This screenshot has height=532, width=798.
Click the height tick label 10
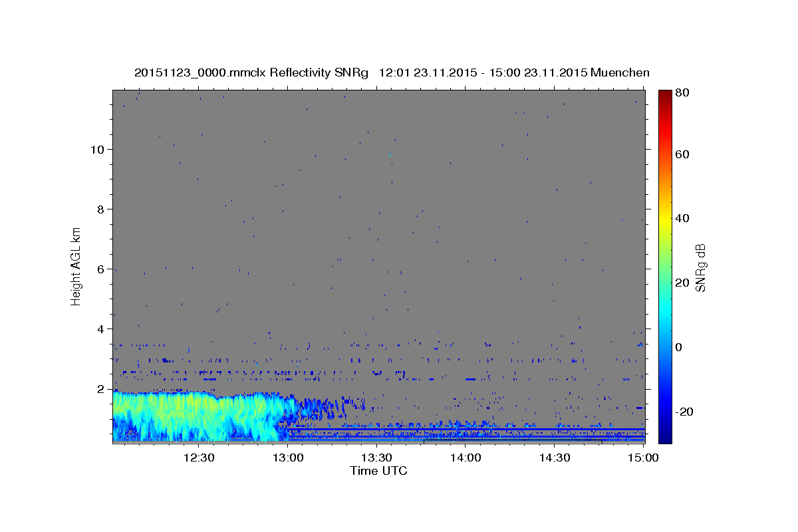pyautogui.click(x=97, y=149)
